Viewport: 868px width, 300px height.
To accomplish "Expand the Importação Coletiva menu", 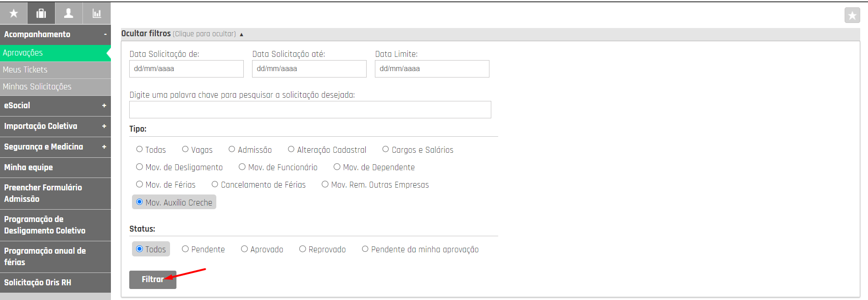I will 55,126.
